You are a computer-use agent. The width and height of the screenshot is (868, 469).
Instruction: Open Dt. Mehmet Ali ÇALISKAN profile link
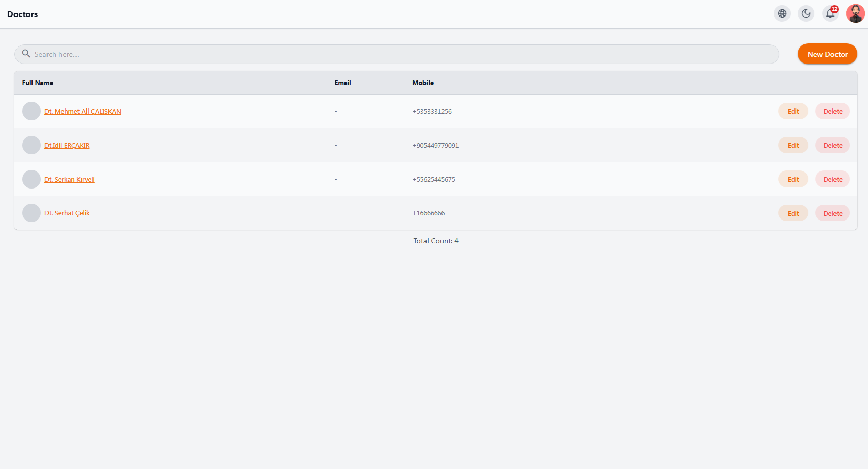click(83, 111)
